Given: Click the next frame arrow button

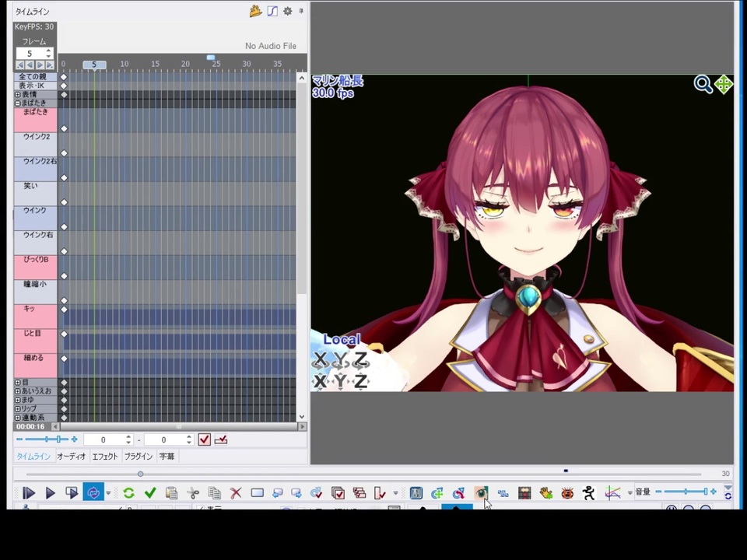Looking at the screenshot, I should (40, 65).
